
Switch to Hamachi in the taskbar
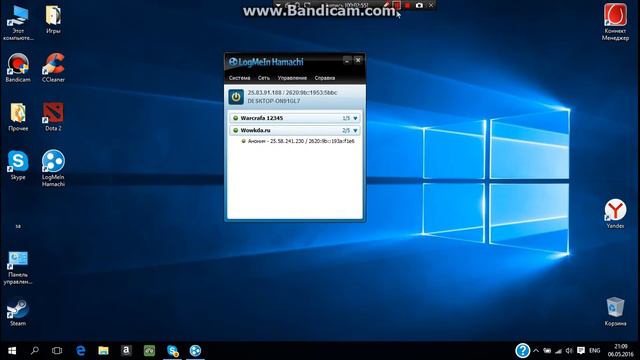195,351
